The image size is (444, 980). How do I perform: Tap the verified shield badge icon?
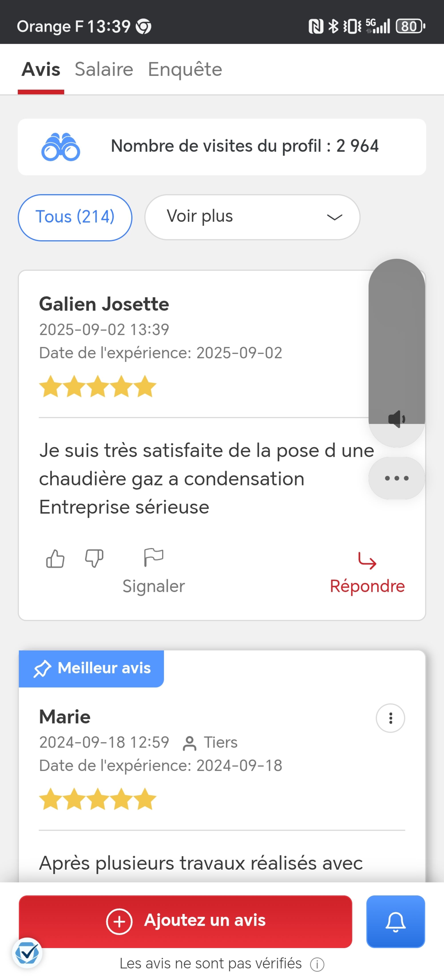[x=27, y=953]
